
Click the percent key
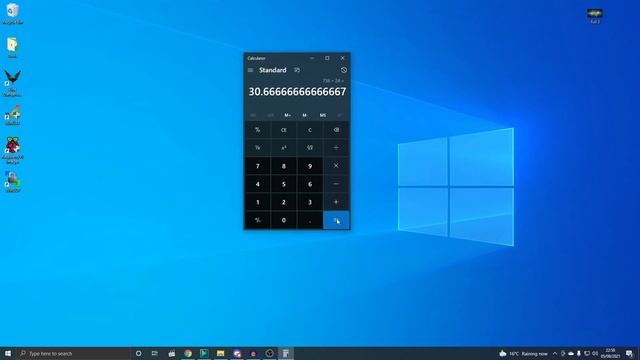[x=258, y=130]
